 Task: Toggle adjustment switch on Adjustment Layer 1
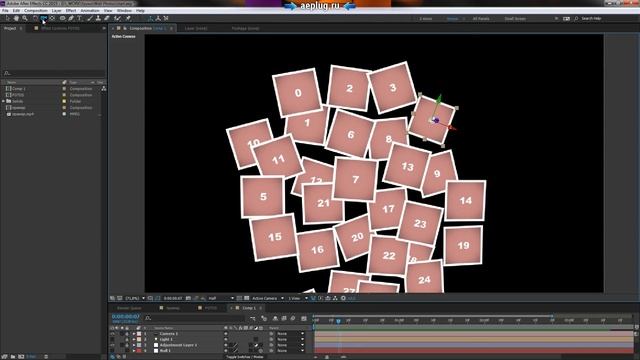(x=256, y=345)
